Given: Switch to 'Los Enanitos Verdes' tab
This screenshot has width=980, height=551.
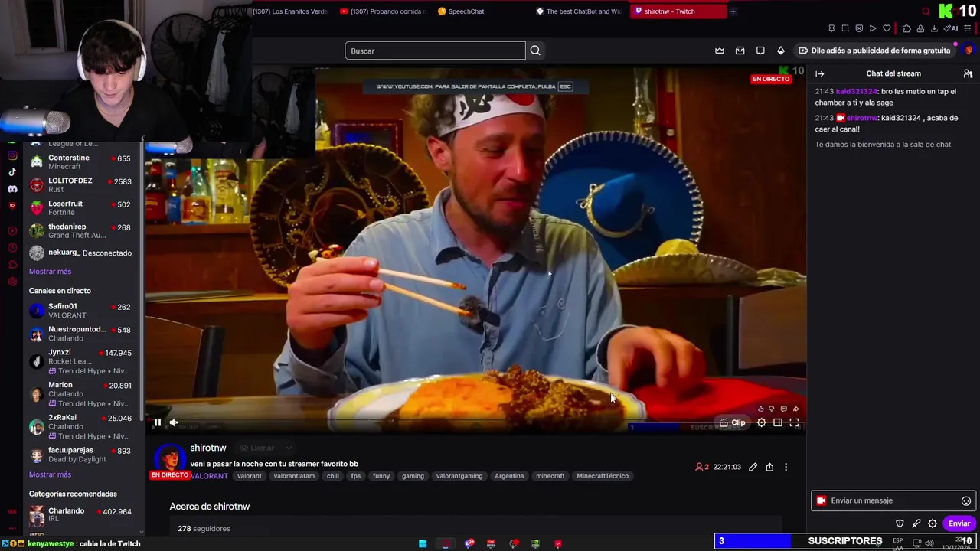Looking at the screenshot, I should pos(289,11).
